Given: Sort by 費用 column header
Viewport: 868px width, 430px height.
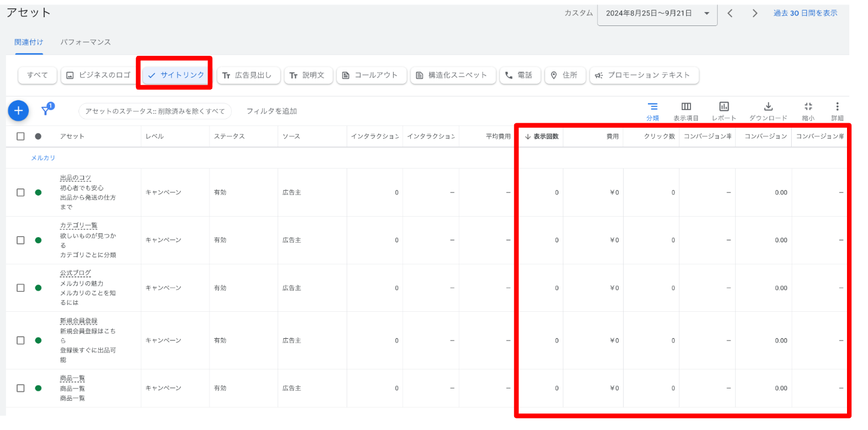Looking at the screenshot, I should [613, 137].
